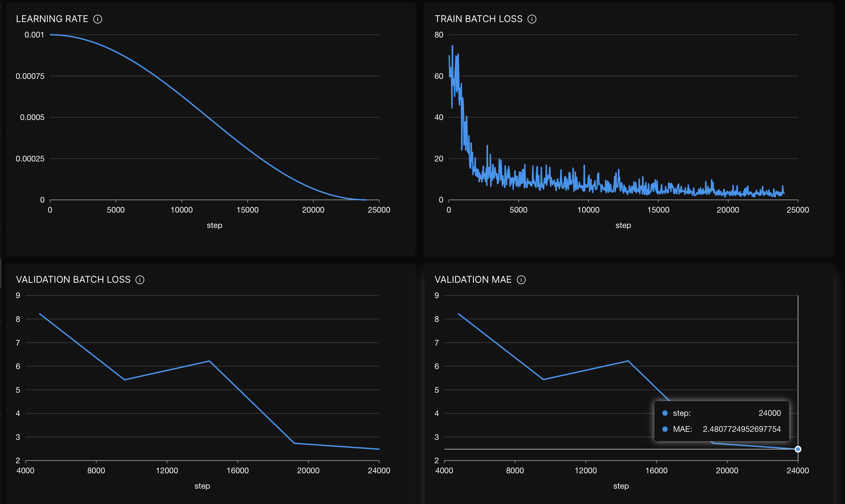This screenshot has height=504, width=845.
Task: Click the Learning Rate info icon
Action: coord(98,19)
